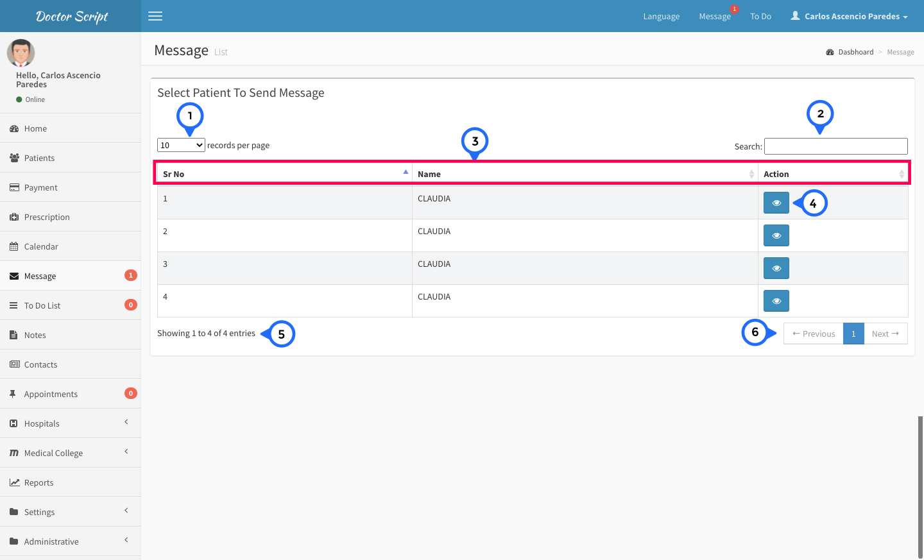
Task: Expand the Medical College submenu chevron
Action: 126,452
